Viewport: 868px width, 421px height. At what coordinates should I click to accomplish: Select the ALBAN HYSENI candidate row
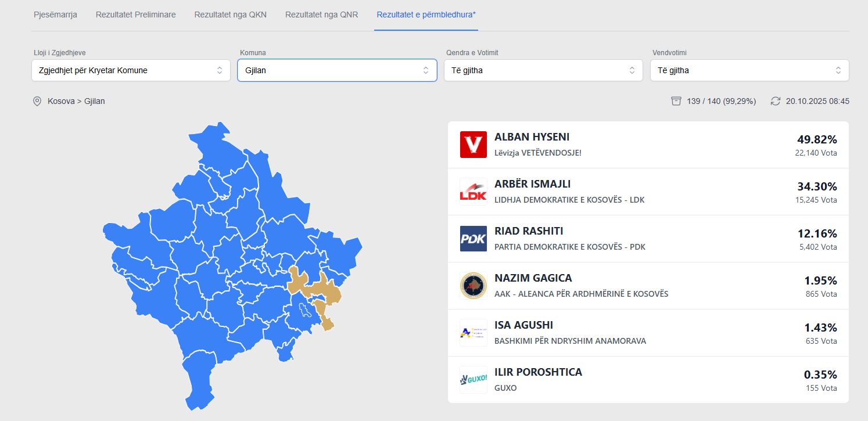tap(648, 145)
